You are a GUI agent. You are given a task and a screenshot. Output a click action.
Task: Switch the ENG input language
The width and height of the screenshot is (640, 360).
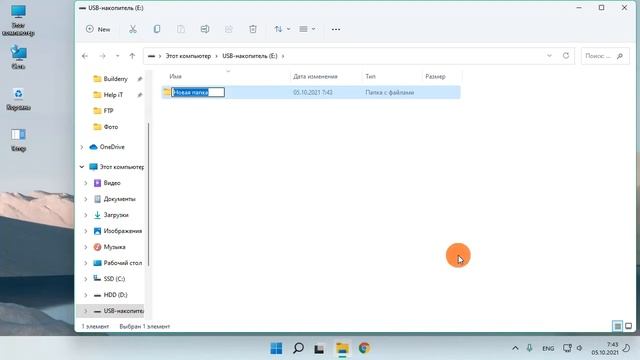click(x=548, y=349)
